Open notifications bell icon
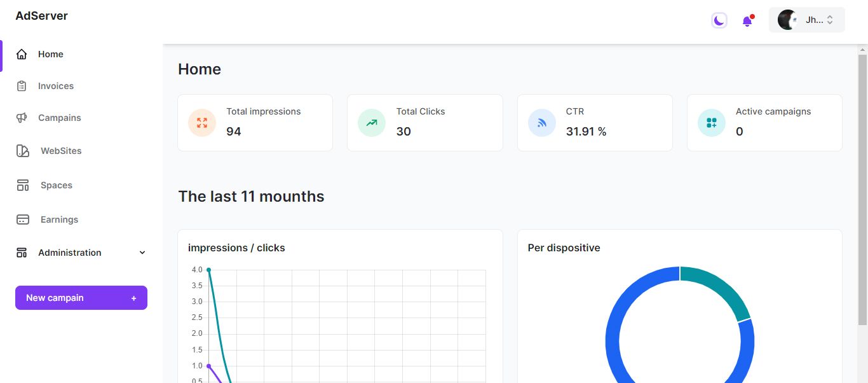The width and height of the screenshot is (868, 383). [x=747, y=21]
